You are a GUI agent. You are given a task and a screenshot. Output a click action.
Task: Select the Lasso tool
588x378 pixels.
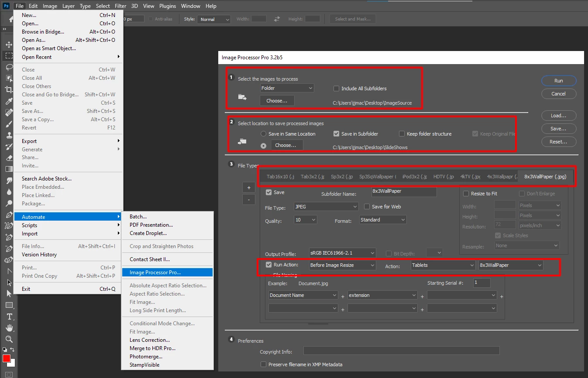pyautogui.click(x=9, y=67)
